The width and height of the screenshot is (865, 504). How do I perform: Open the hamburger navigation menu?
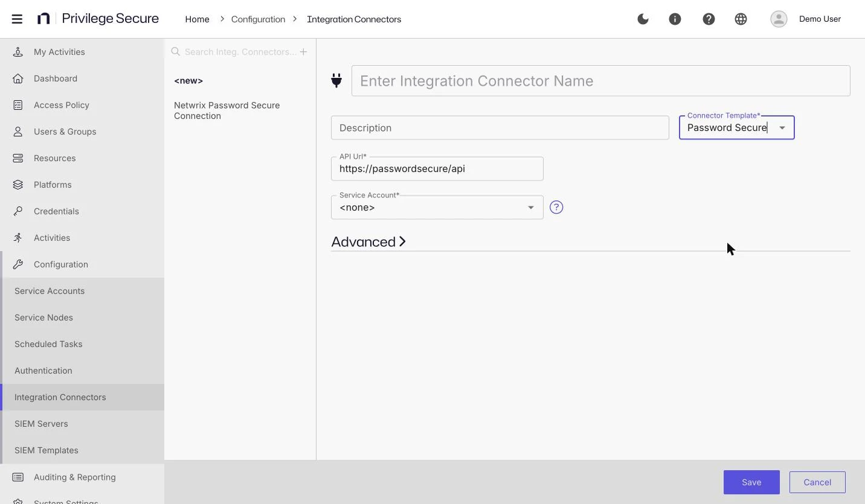point(17,19)
